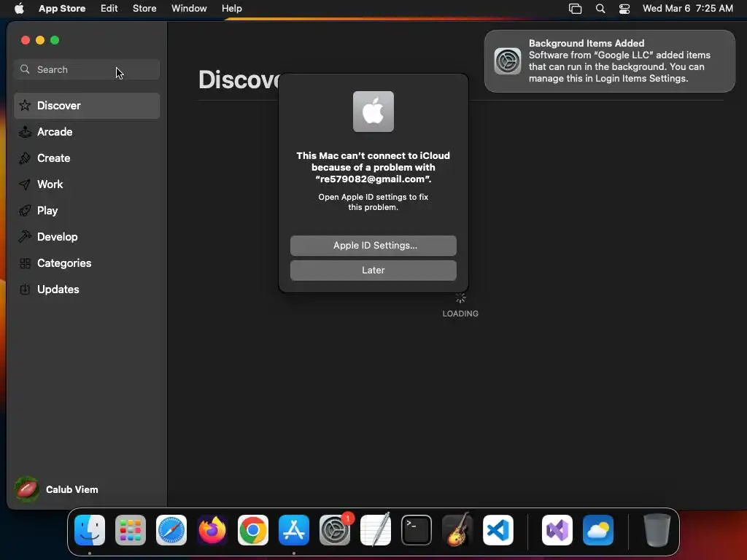
Task: Click the Play rocket icon
Action: click(25, 211)
